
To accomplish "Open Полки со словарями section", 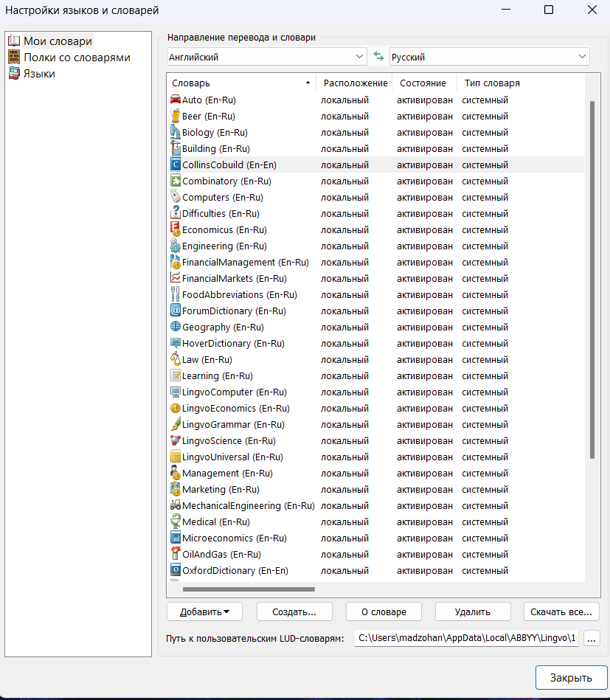I will pos(77,58).
